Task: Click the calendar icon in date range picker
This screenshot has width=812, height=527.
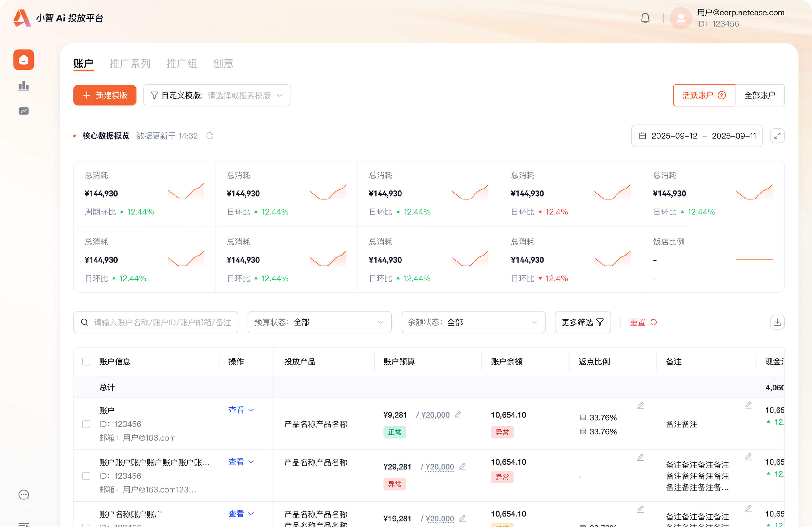Action: point(642,136)
